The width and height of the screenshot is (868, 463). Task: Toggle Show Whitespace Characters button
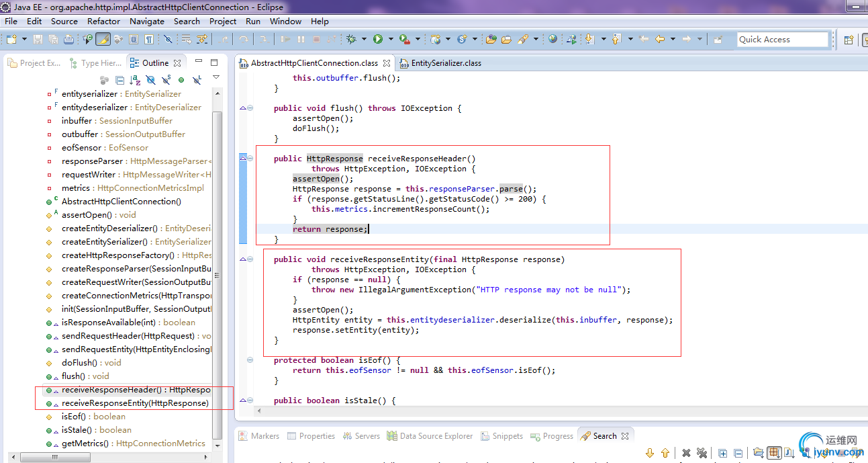click(149, 39)
